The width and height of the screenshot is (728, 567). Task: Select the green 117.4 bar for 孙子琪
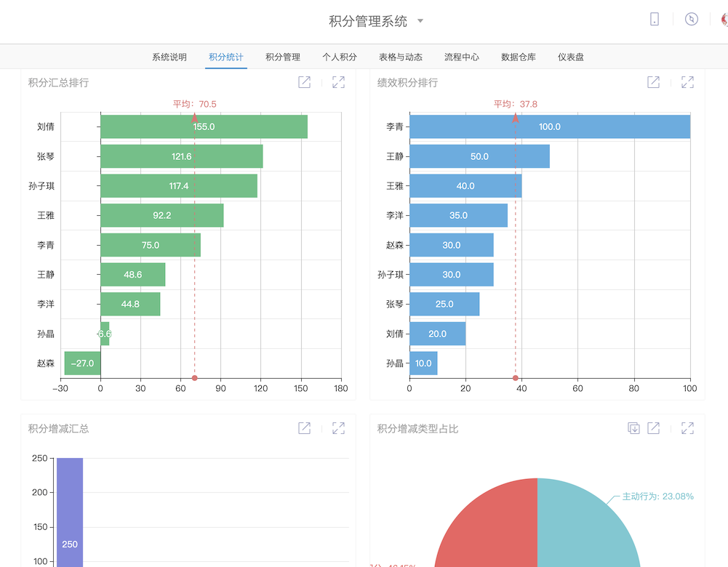click(x=179, y=185)
